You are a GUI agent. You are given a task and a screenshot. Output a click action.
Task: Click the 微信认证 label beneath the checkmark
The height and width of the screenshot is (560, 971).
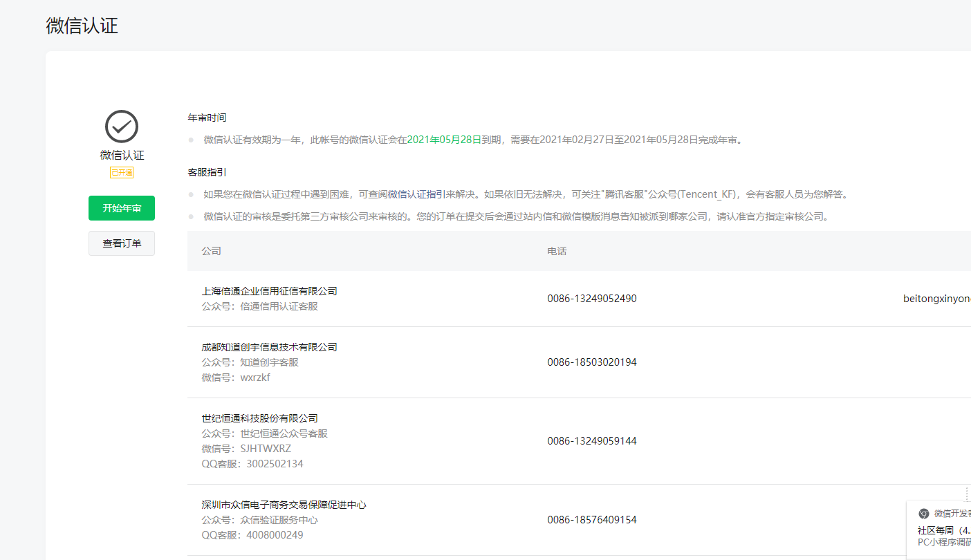122,155
